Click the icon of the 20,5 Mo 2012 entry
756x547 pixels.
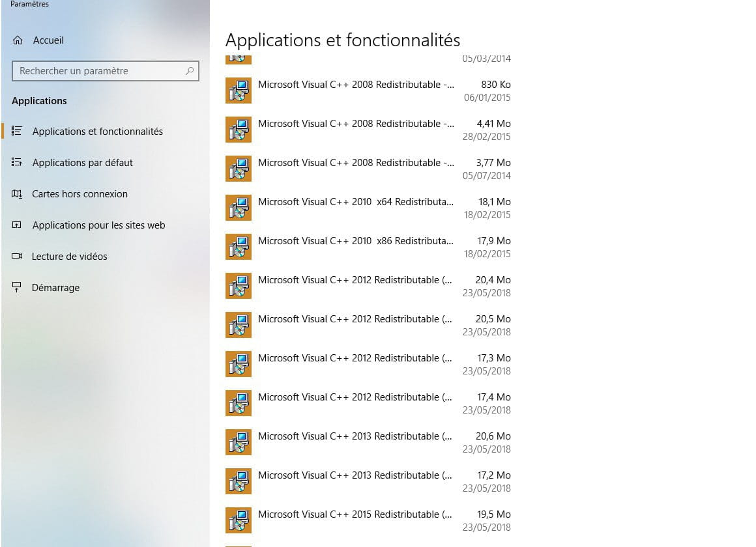coord(238,325)
